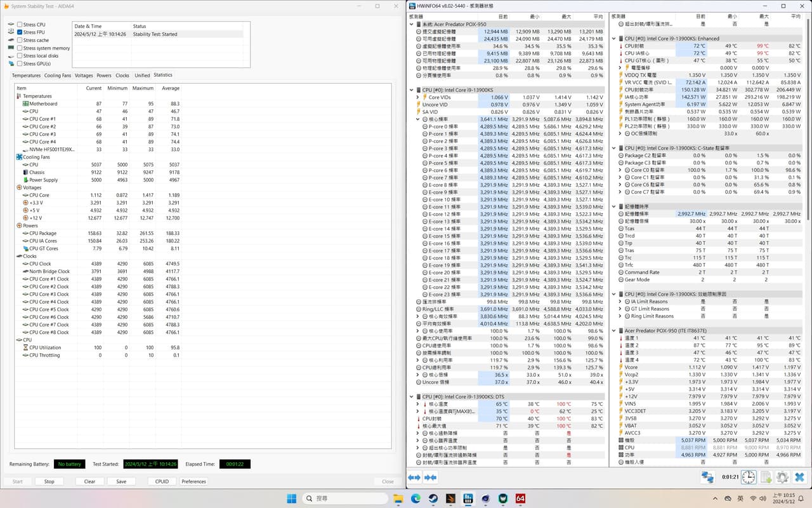Open CPUID panel button
The image size is (812, 508).
coord(162,481)
